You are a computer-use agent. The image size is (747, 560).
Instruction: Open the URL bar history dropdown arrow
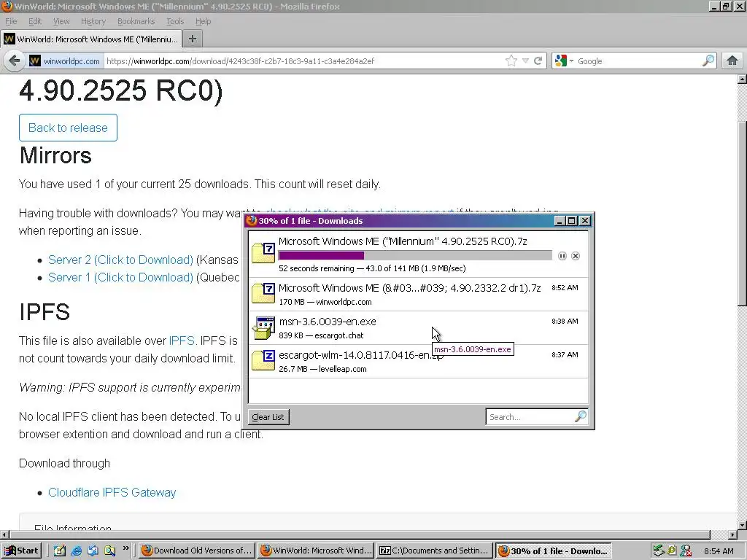click(x=525, y=61)
